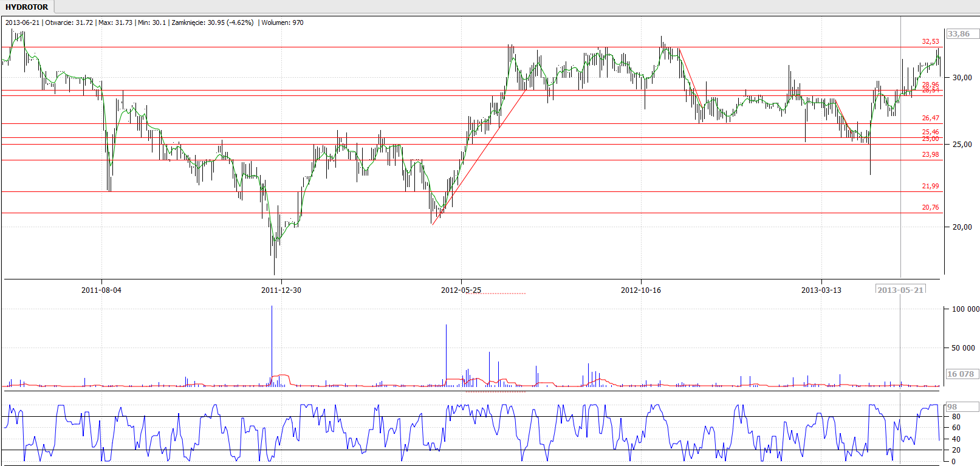Click the 30,00 price axis label
The width and height of the screenshot is (980, 466).
(x=962, y=77)
